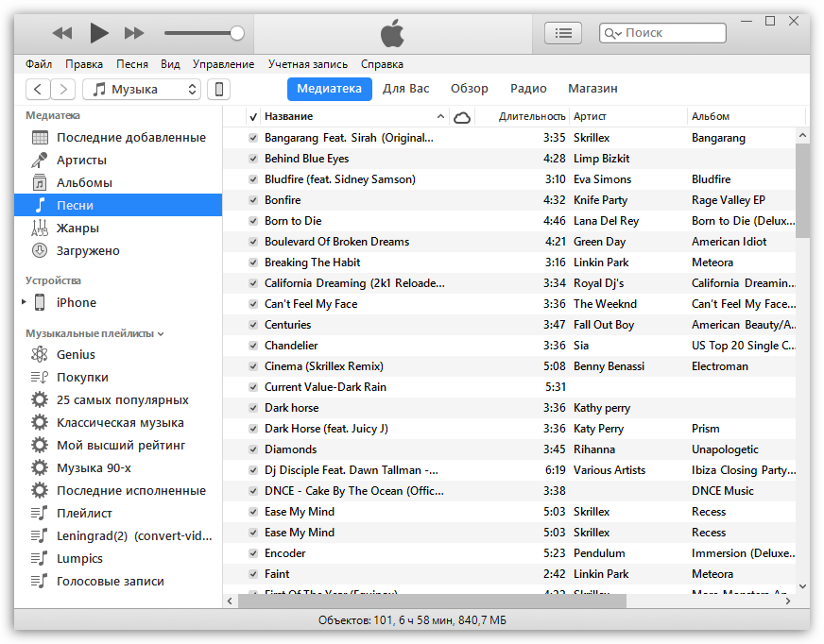
Task: Select Артисты in the library sidebar
Action: tap(81, 161)
